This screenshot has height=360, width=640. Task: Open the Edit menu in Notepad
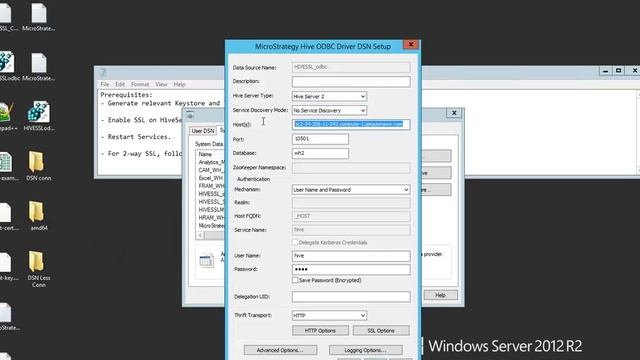coord(120,84)
